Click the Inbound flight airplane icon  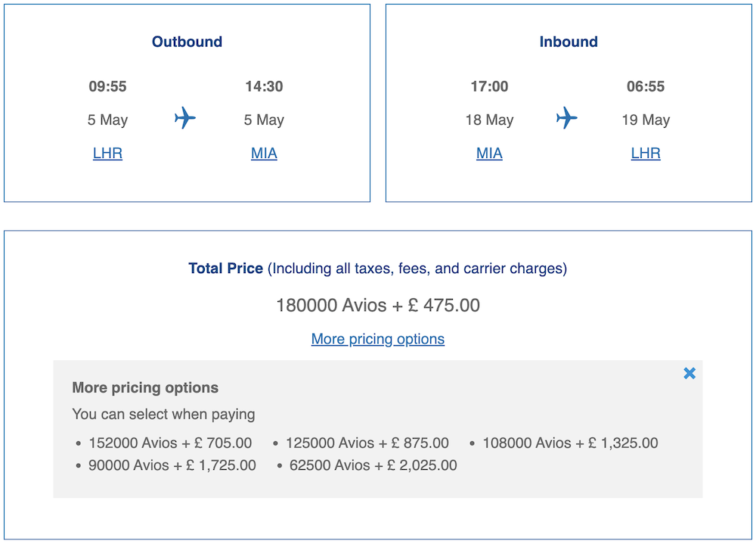point(566,118)
